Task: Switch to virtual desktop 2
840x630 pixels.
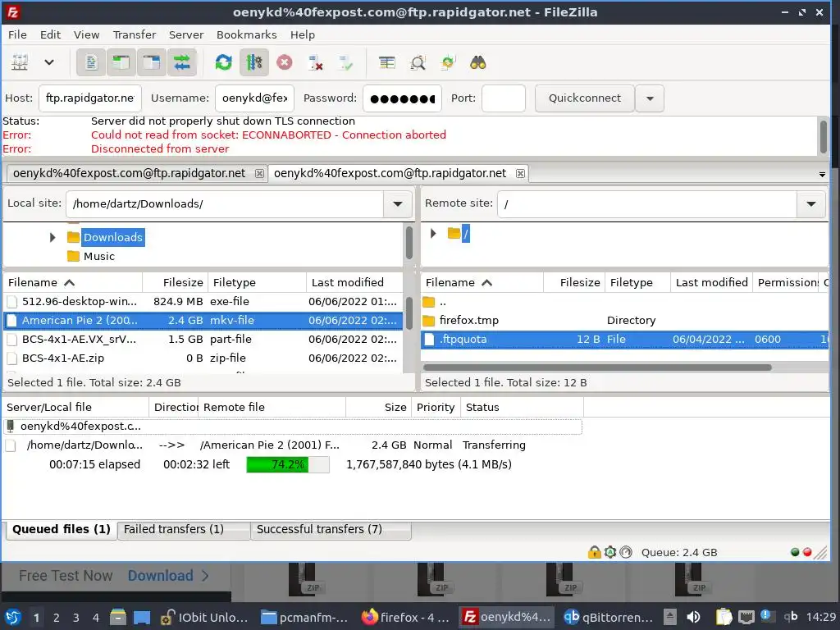Action: click(57, 618)
